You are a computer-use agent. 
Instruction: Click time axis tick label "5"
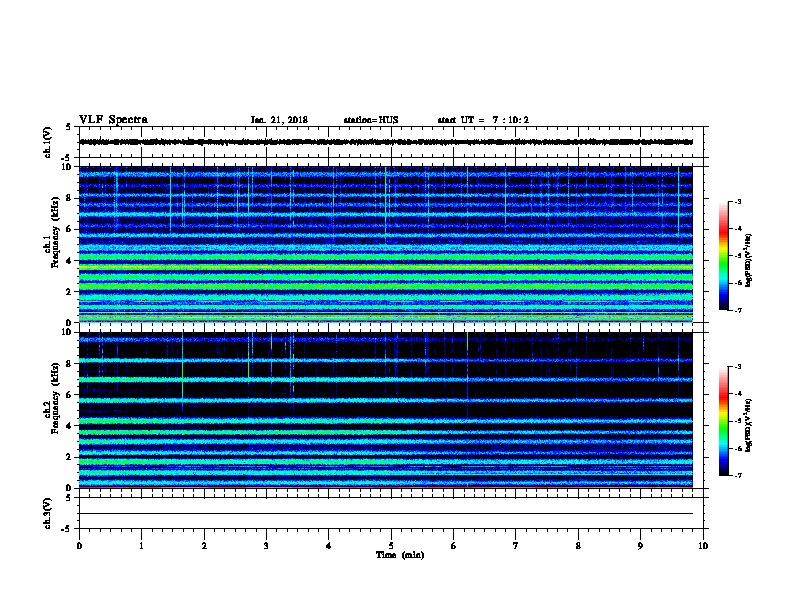(x=391, y=546)
